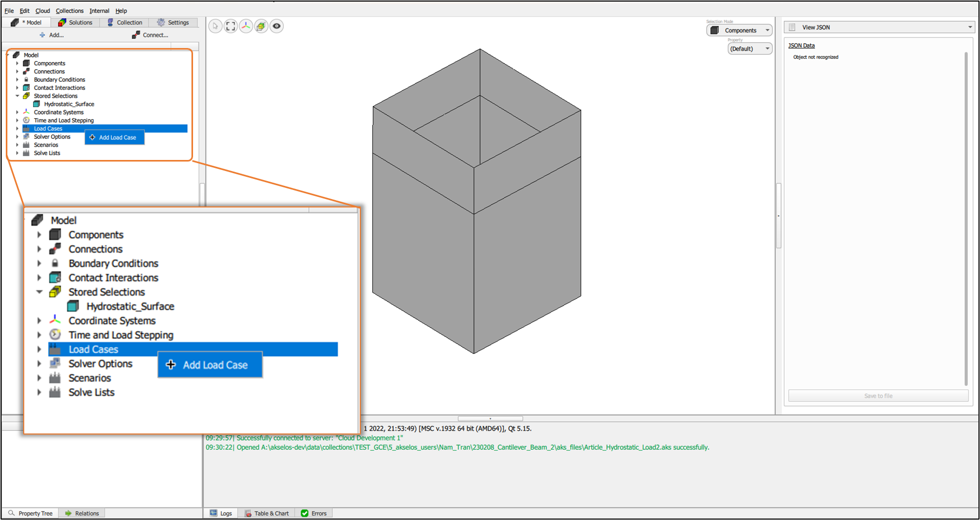The width and height of the screenshot is (980, 520).
Task: Click the Solve Lists icon in tree
Action: [26, 153]
